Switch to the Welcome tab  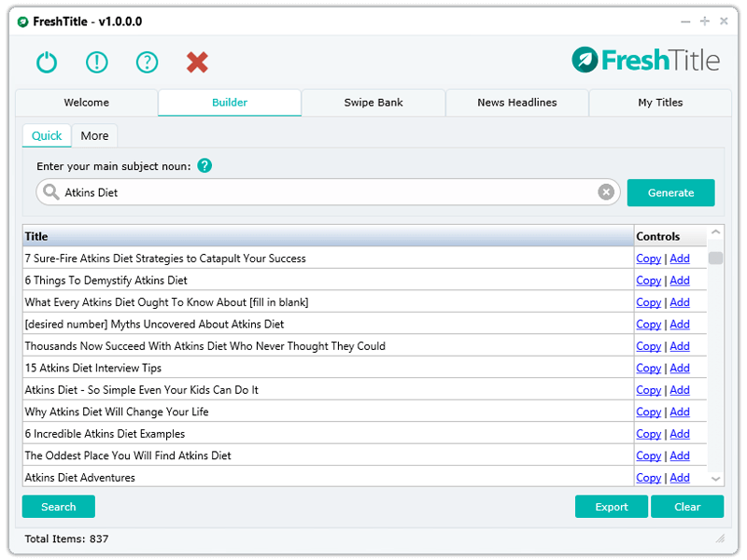tap(87, 103)
